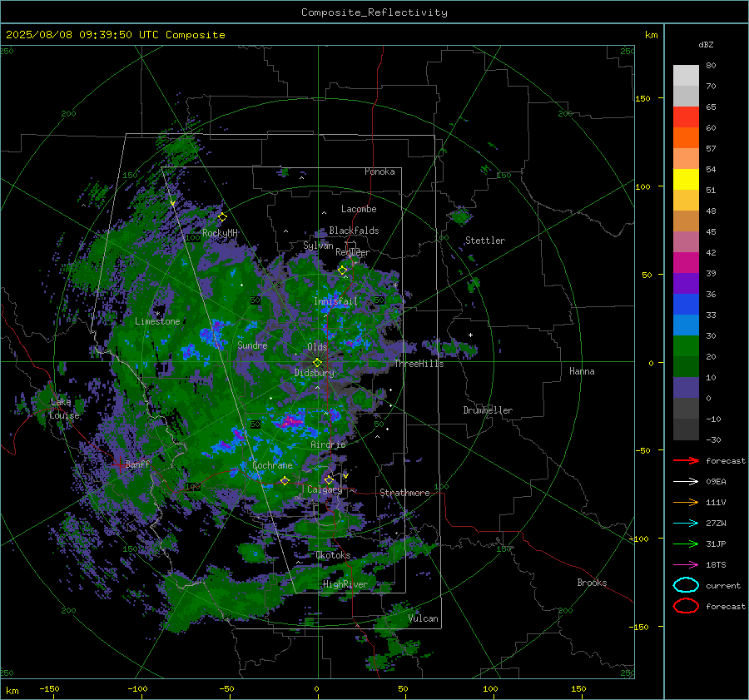Click the cyan 27ZW arrow icon
This screenshot has height=700, width=749.
[x=686, y=524]
